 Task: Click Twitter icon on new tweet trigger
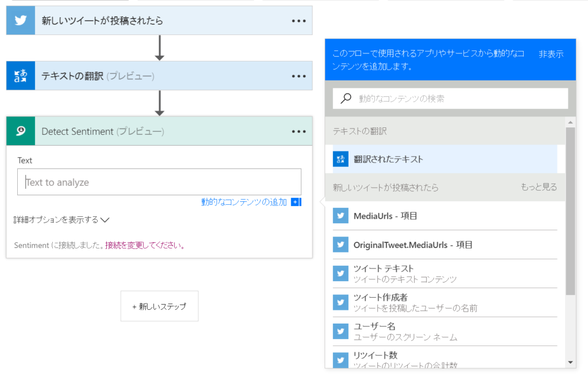click(x=21, y=21)
